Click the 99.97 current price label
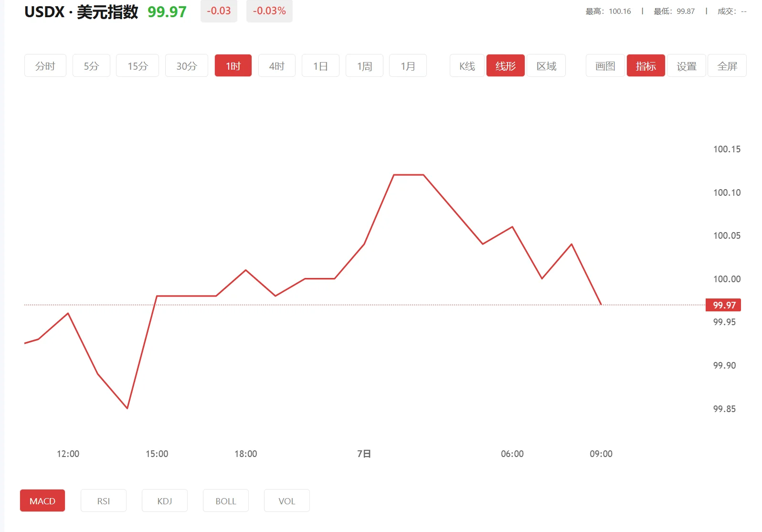The image size is (762, 532). coord(723,305)
